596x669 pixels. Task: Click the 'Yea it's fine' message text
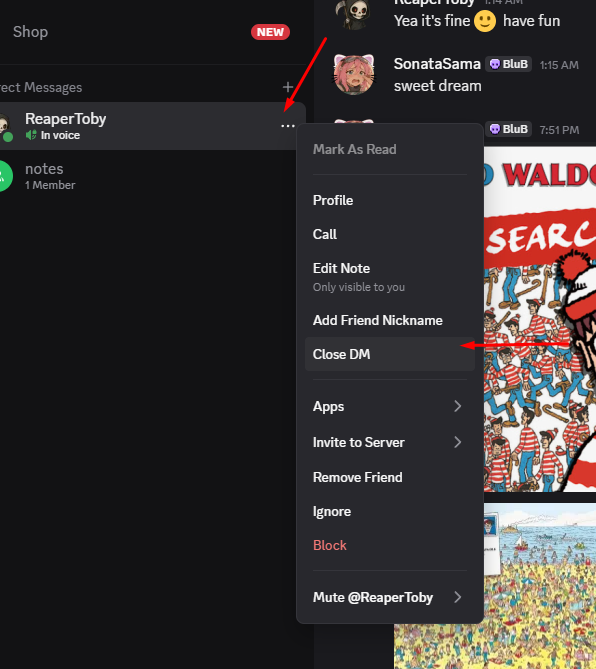[432, 21]
